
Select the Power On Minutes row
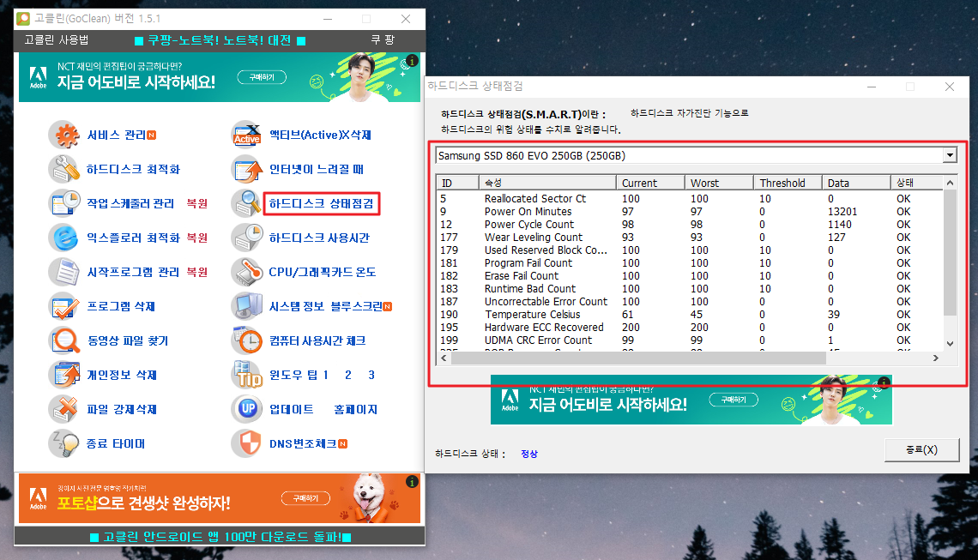click(690, 212)
